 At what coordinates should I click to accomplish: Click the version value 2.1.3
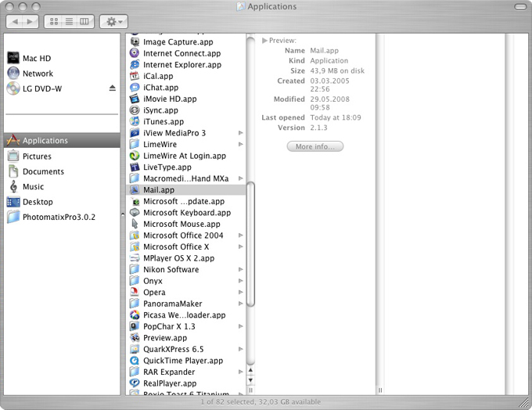[318, 128]
